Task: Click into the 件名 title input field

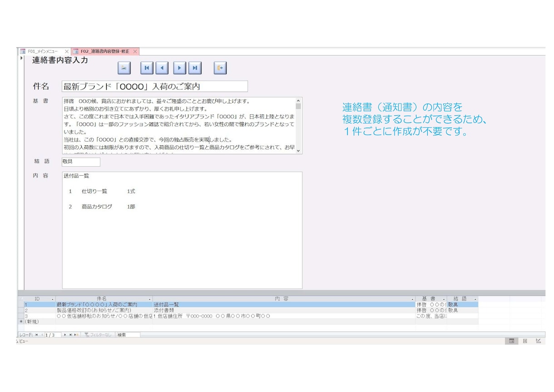Action: [x=155, y=86]
